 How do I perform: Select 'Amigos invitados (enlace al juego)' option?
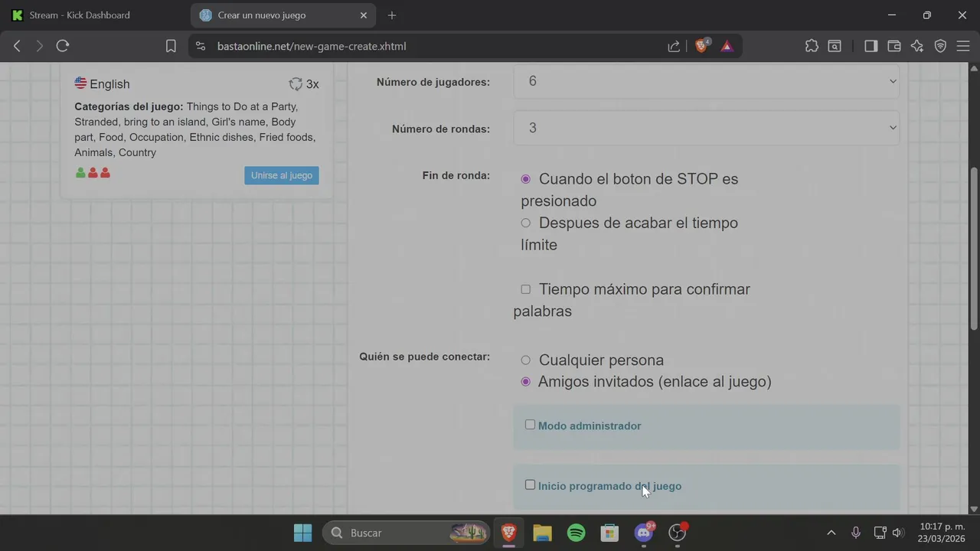(x=525, y=382)
